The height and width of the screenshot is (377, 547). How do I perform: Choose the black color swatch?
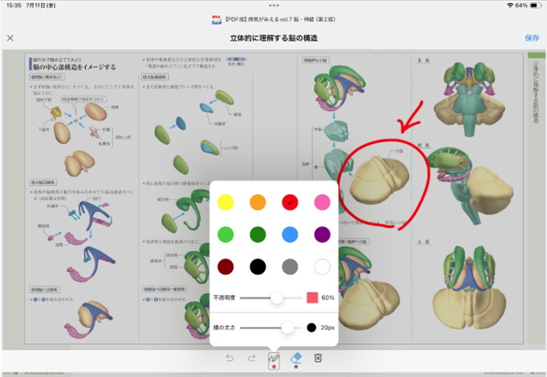(258, 267)
